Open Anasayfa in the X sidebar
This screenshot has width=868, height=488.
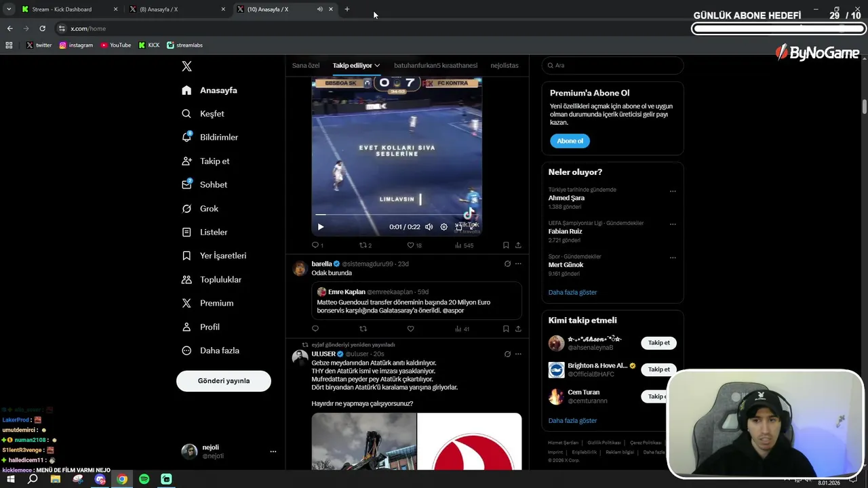tap(210, 90)
